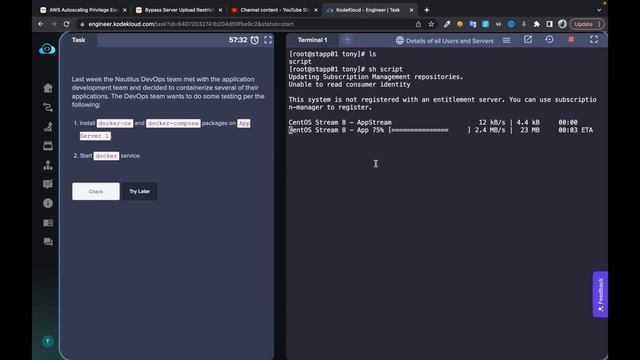Click the Check button
640x360 pixels.
click(96, 191)
